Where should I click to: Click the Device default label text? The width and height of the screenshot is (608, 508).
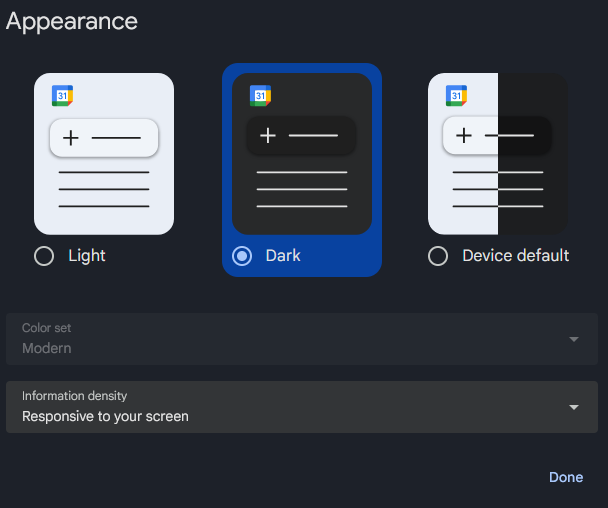coord(516,256)
